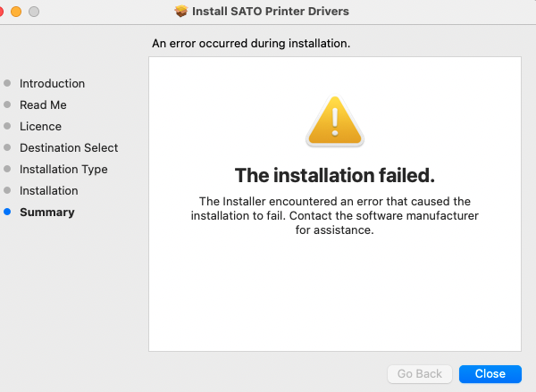Click the "The installation failed." heading

click(x=334, y=174)
